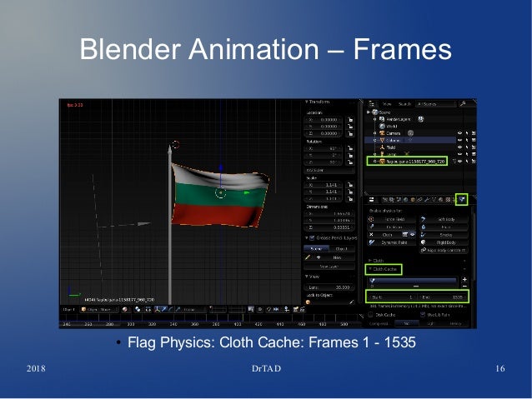Screen dimensions: 532x399
Task: Click the cache Start frame field
Action: (392, 297)
